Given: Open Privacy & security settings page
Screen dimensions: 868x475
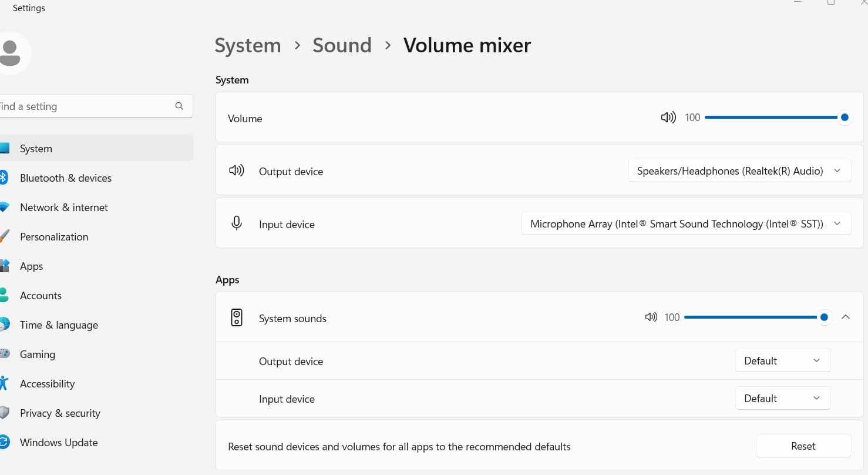Looking at the screenshot, I should [x=60, y=413].
